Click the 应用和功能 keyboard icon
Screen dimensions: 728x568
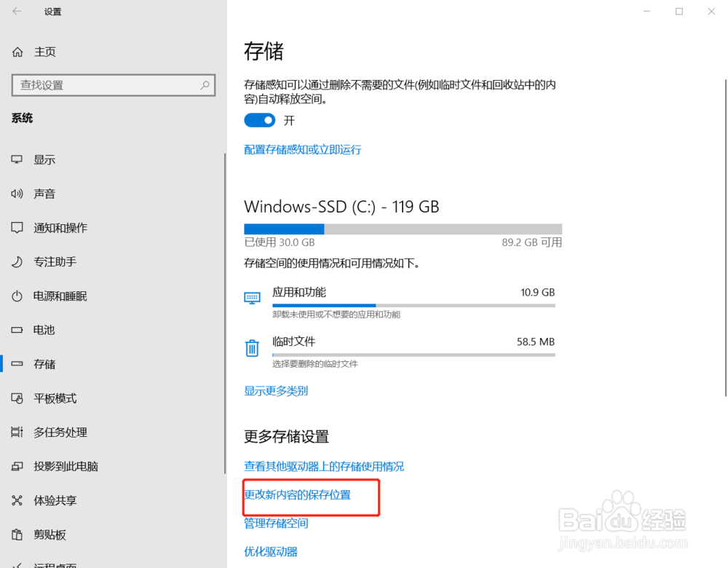(x=252, y=298)
